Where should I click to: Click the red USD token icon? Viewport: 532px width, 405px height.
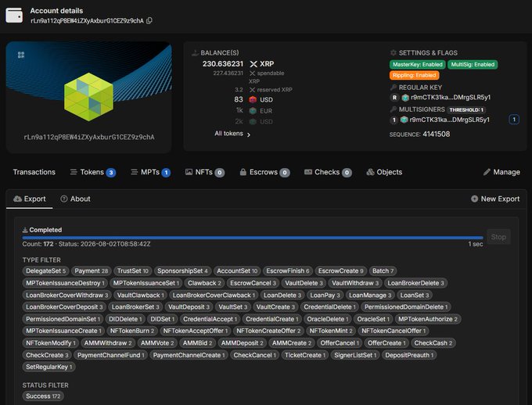pos(253,100)
